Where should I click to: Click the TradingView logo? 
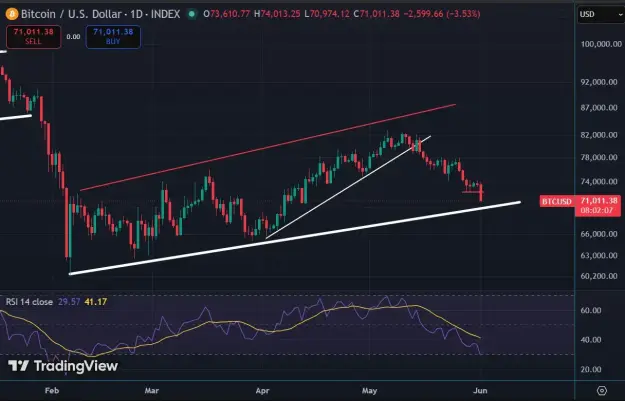click(x=63, y=366)
